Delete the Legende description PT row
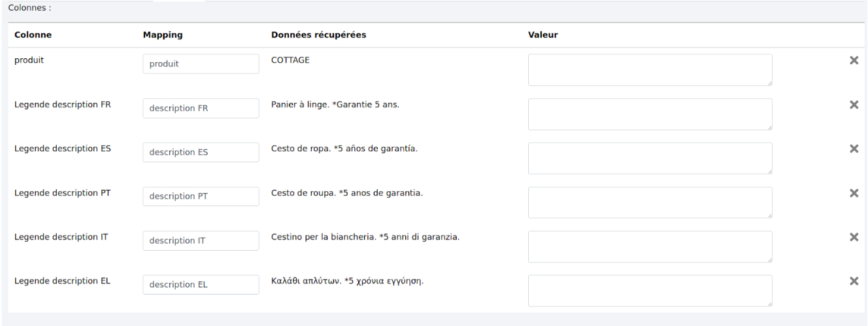The width and height of the screenshot is (868, 326). (x=853, y=193)
